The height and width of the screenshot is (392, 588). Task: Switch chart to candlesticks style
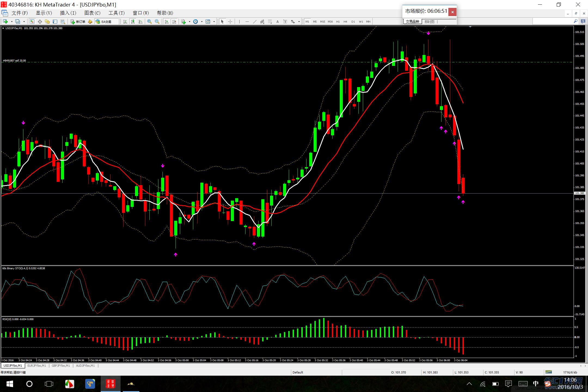(x=133, y=22)
